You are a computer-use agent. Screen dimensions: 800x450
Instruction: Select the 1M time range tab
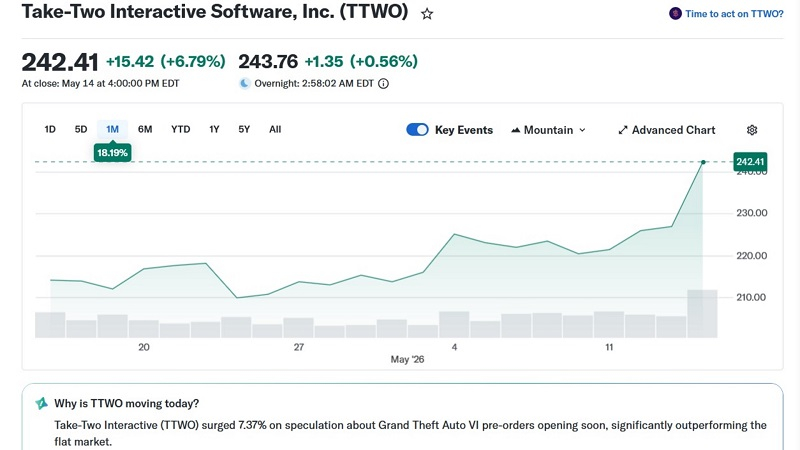(112, 129)
